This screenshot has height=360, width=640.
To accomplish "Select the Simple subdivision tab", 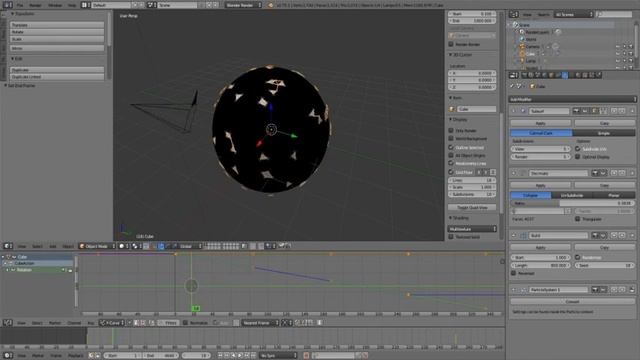I will [x=604, y=133].
